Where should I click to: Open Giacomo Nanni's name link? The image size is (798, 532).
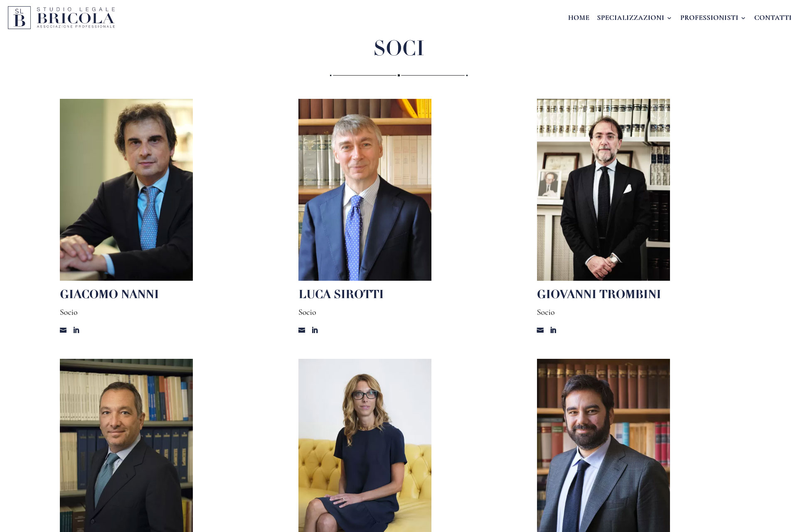[x=109, y=294]
